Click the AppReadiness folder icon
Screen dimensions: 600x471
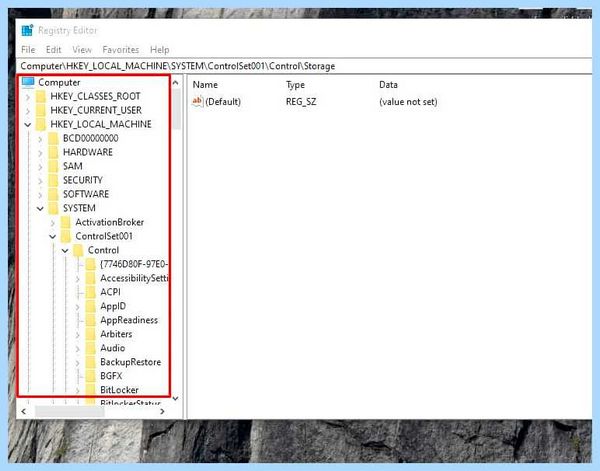[91, 320]
